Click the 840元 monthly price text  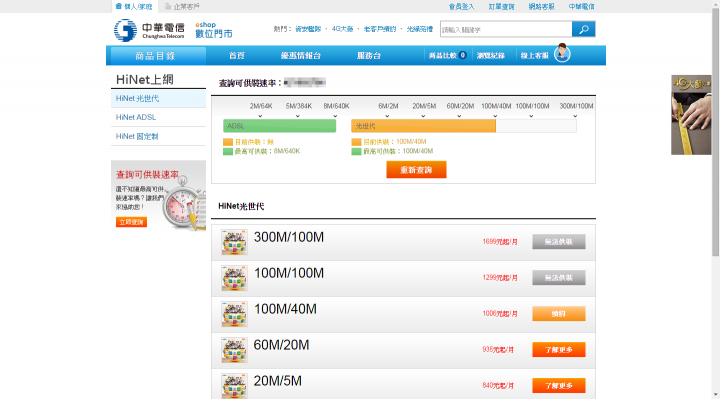pyautogui.click(x=498, y=385)
